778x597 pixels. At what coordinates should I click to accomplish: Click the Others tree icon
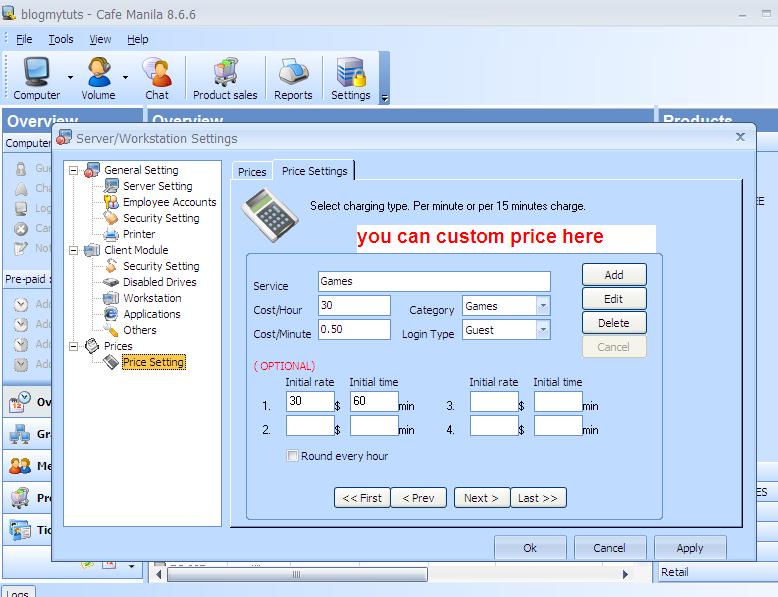click(x=111, y=330)
